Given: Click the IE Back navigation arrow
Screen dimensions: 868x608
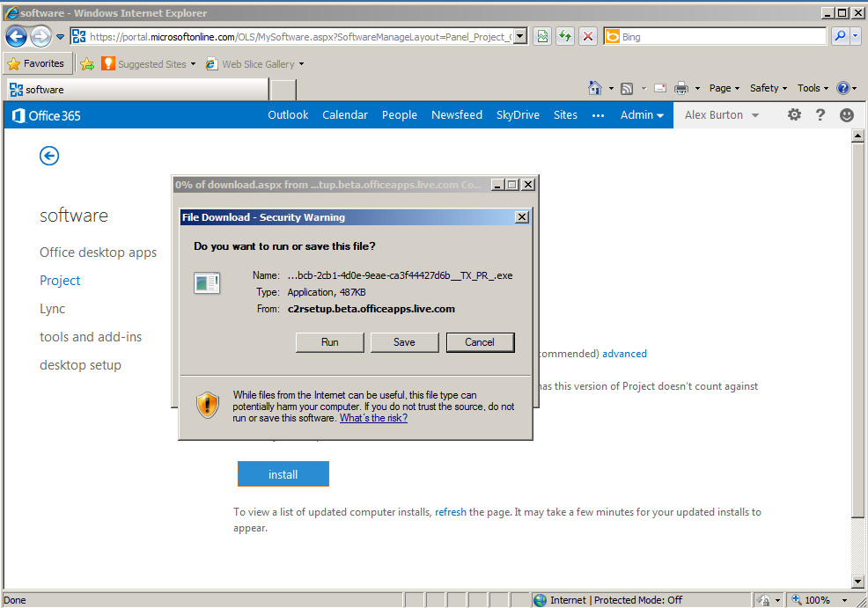Looking at the screenshot, I should tap(16, 37).
